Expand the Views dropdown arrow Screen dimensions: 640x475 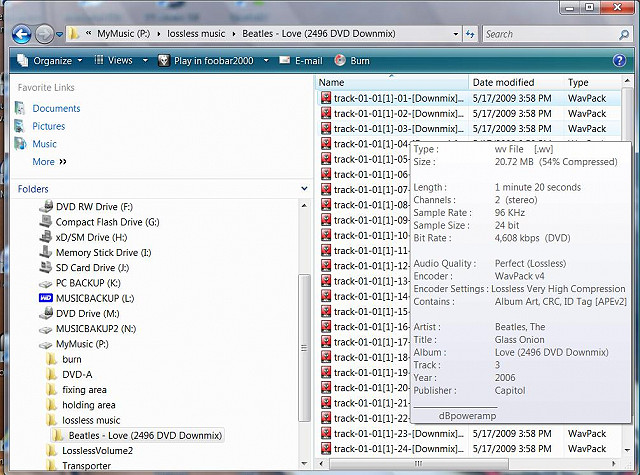click(145, 60)
